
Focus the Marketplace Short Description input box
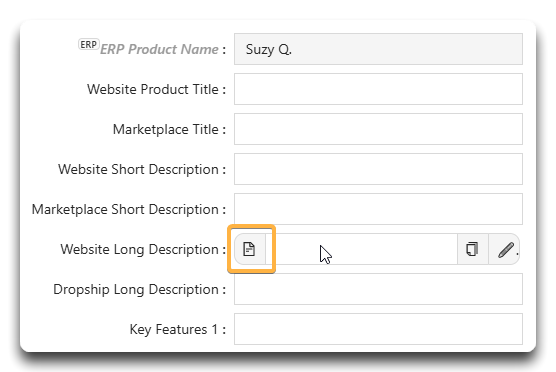coord(378,209)
